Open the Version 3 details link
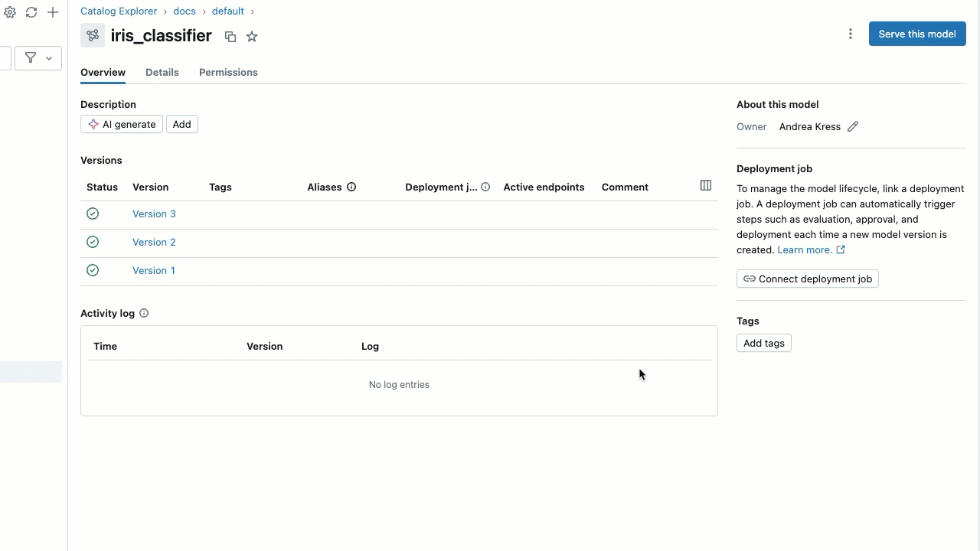980x551 pixels. [x=154, y=214]
